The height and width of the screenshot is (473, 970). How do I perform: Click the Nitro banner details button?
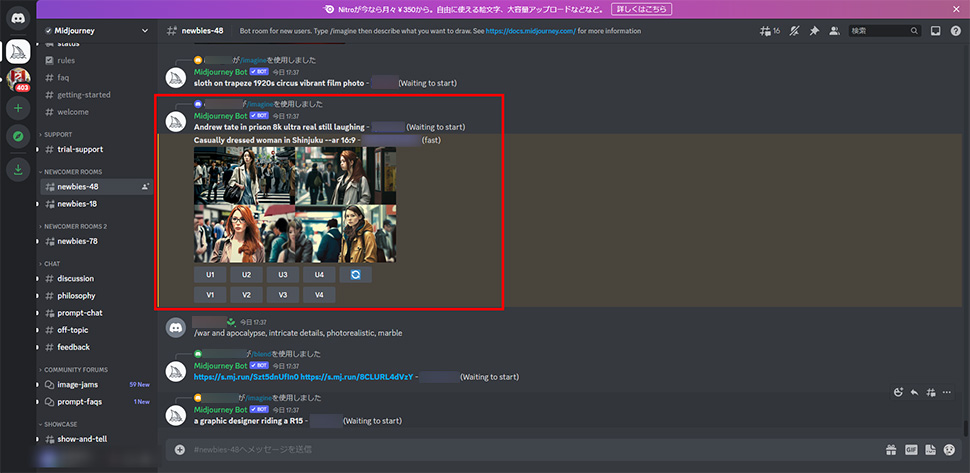(642, 9)
